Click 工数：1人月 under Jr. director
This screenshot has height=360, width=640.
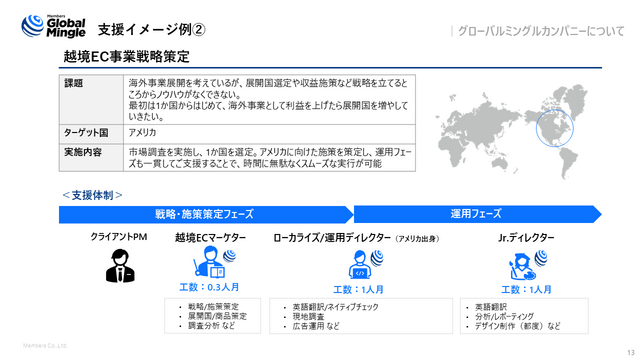(x=526, y=290)
